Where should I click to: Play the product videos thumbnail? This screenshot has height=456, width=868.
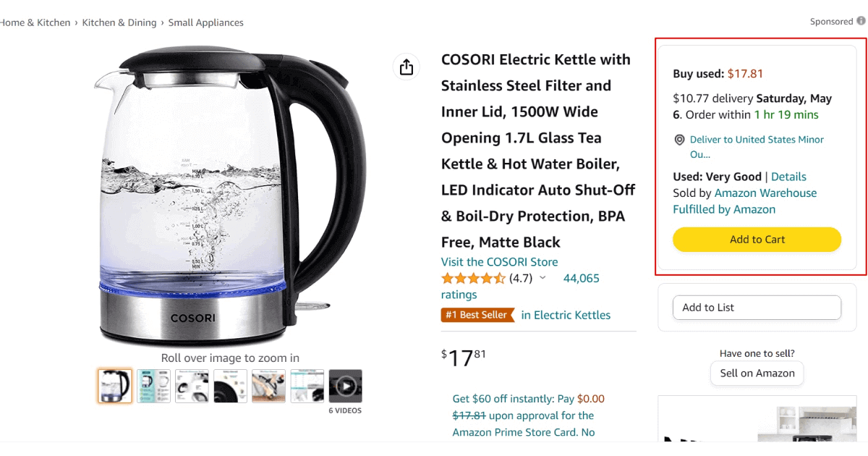(345, 387)
